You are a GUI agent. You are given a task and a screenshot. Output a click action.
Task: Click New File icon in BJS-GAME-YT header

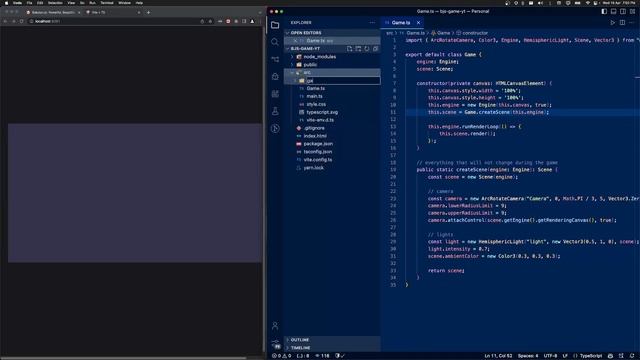tap(349, 49)
